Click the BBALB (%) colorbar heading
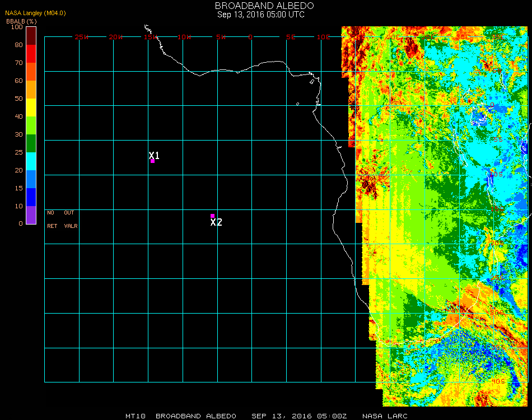The width and height of the screenshot is (532, 420). (x=21, y=21)
